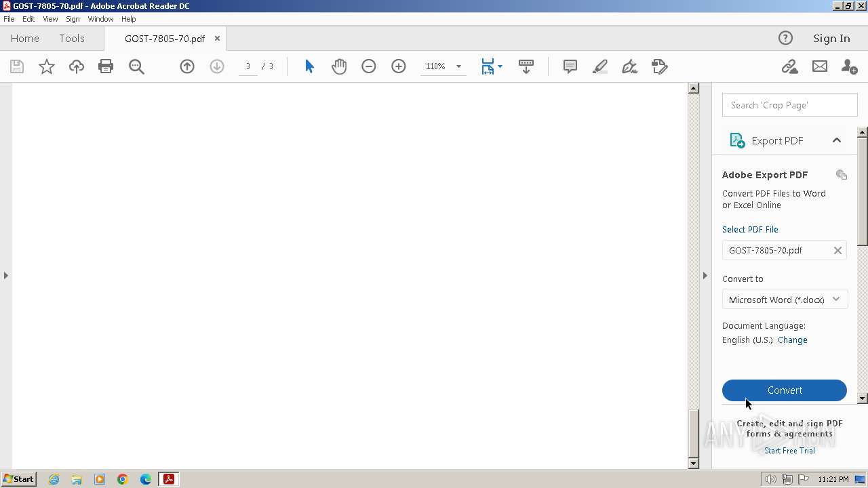
Task: Choose the selection arrow tool
Action: (x=309, y=66)
